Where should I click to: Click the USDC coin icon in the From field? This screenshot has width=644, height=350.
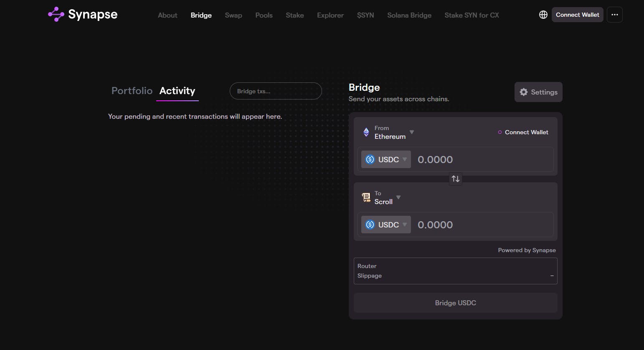pyautogui.click(x=370, y=159)
